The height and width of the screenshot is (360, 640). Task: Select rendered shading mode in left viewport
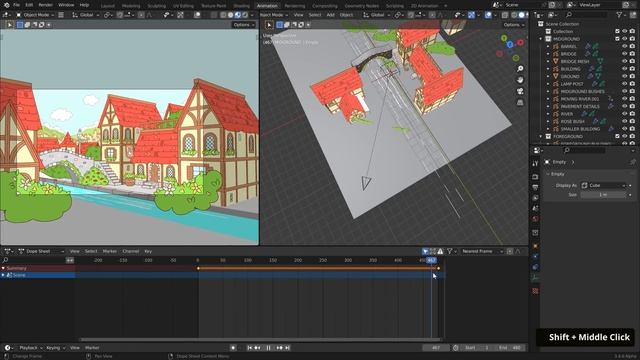coord(245,15)
